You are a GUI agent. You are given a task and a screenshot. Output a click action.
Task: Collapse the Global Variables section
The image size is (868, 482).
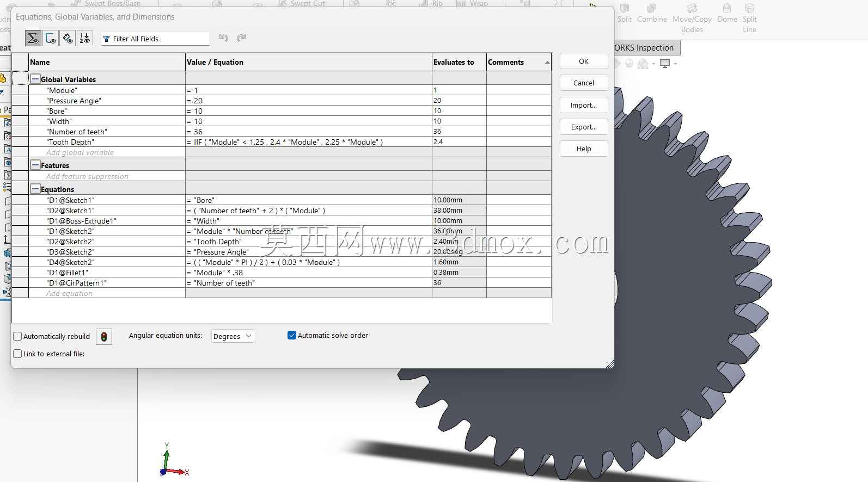pos(35,79)
